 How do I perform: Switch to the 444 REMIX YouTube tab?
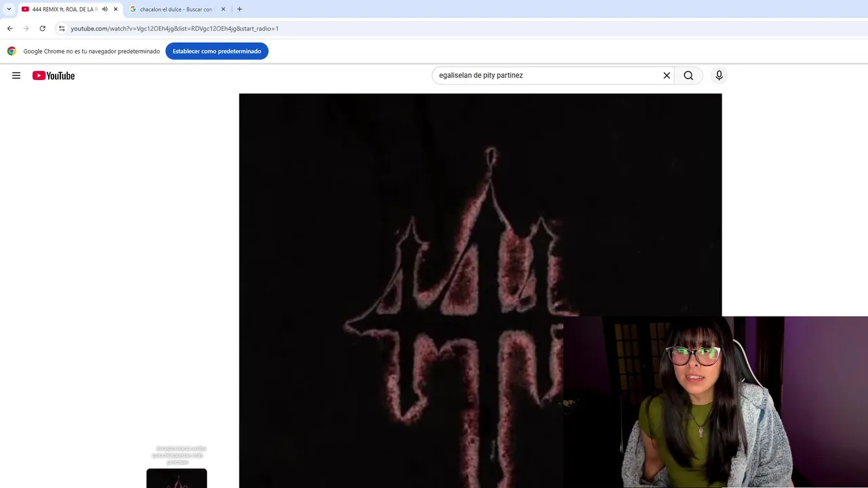tap(64, 9)
